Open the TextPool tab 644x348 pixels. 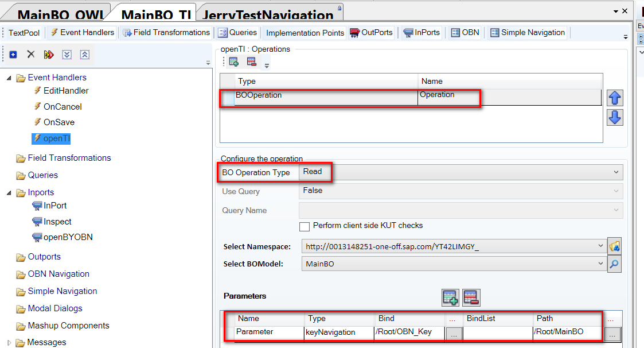click(24, 33)
